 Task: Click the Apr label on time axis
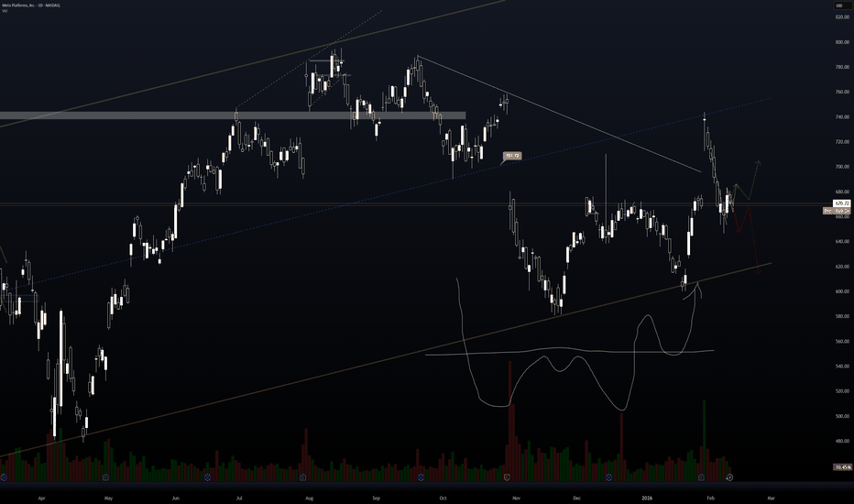pyautogui.click(x=41, y=498)
